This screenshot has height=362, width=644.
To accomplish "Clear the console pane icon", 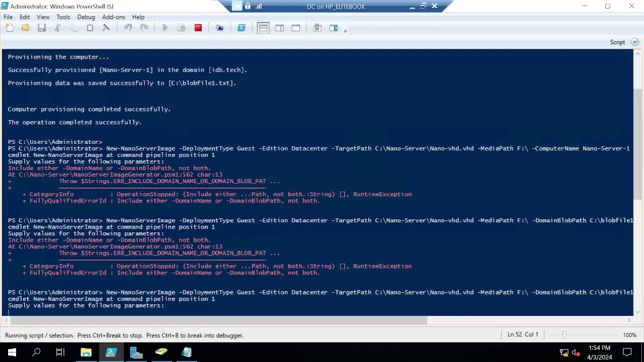I will tap(106, 28).
